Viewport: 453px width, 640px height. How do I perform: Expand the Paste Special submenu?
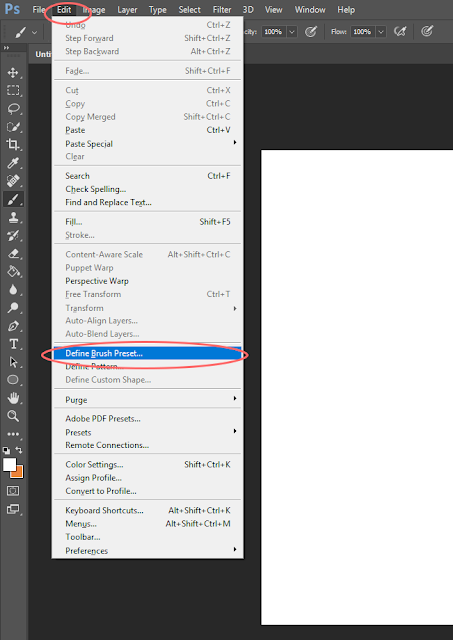(x=148, y=144)
